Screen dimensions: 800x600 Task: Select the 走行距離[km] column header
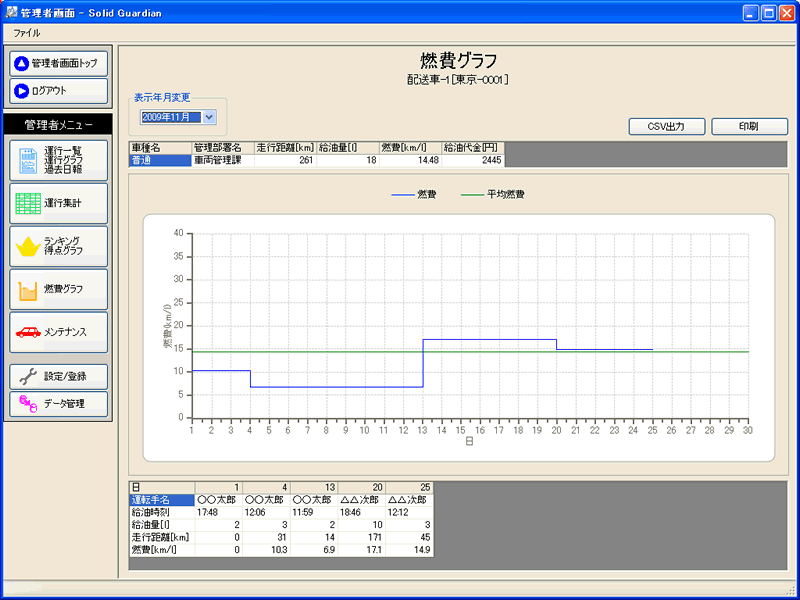285,147
